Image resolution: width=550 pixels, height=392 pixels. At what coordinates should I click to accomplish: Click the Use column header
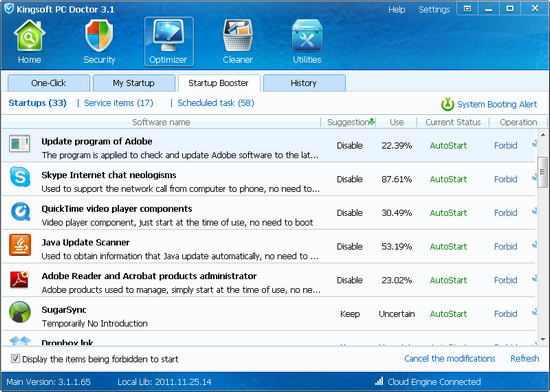397,122
